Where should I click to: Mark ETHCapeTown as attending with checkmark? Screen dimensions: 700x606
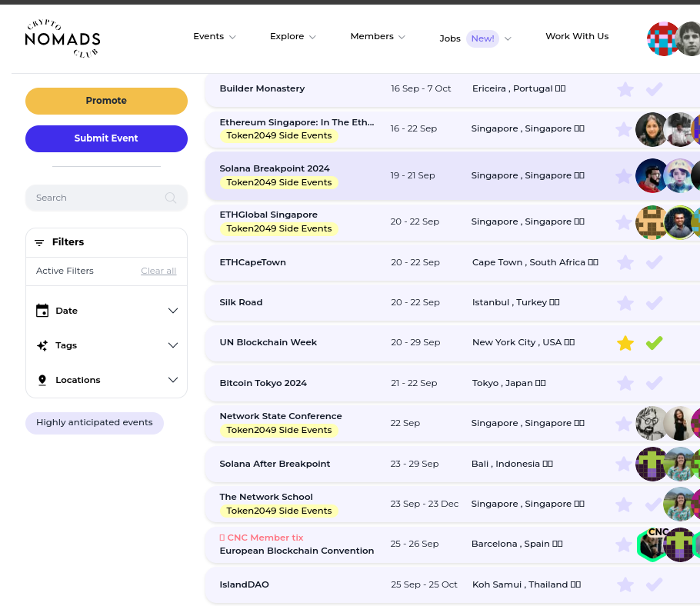tap(654, 263)
